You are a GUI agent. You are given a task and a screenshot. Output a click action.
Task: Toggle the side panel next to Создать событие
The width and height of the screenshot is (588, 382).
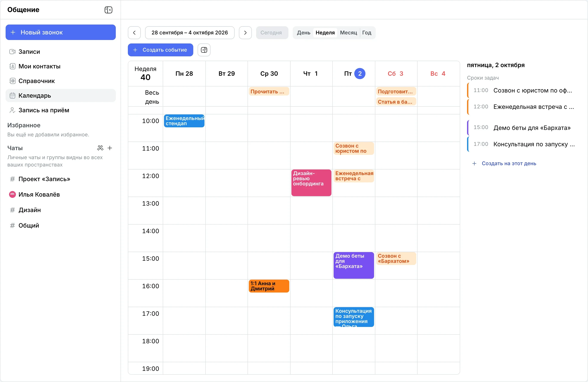(204, 50)
